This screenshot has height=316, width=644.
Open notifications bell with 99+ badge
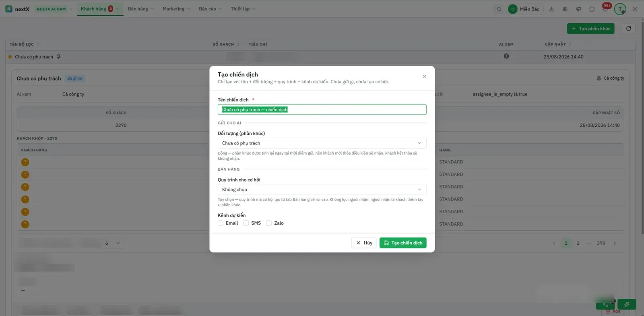point(605,8)
